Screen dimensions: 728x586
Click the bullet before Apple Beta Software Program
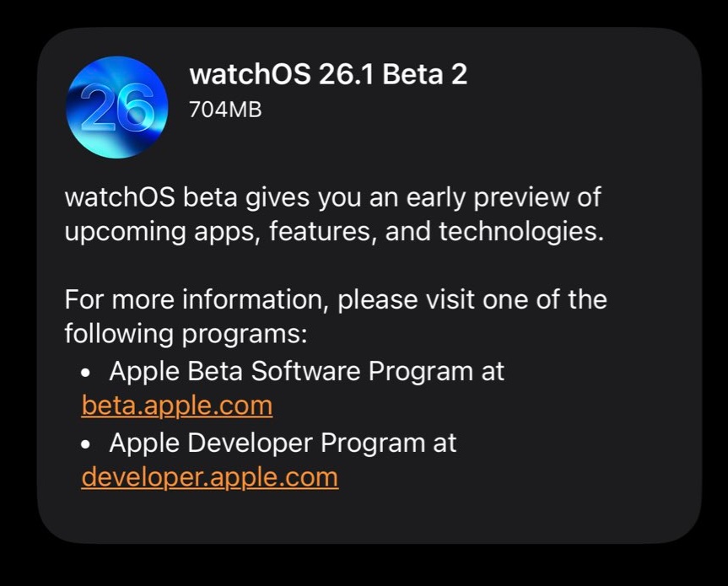point(85,373)
